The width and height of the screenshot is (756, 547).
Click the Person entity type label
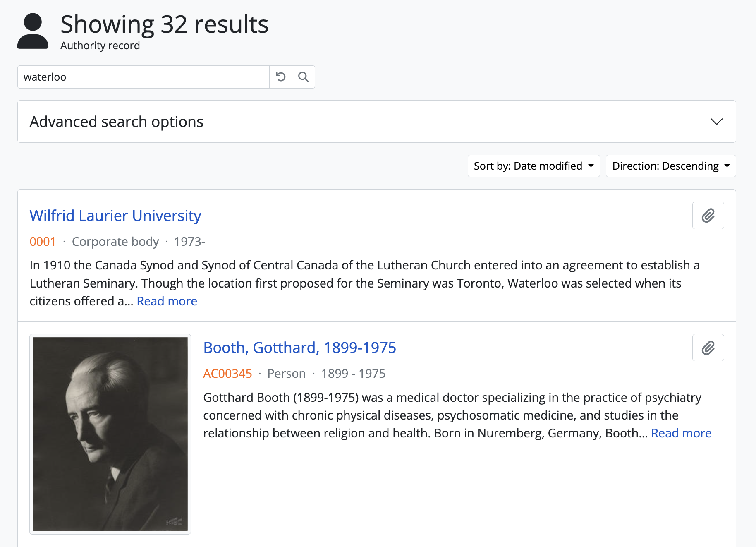click(x=286, y=374)
